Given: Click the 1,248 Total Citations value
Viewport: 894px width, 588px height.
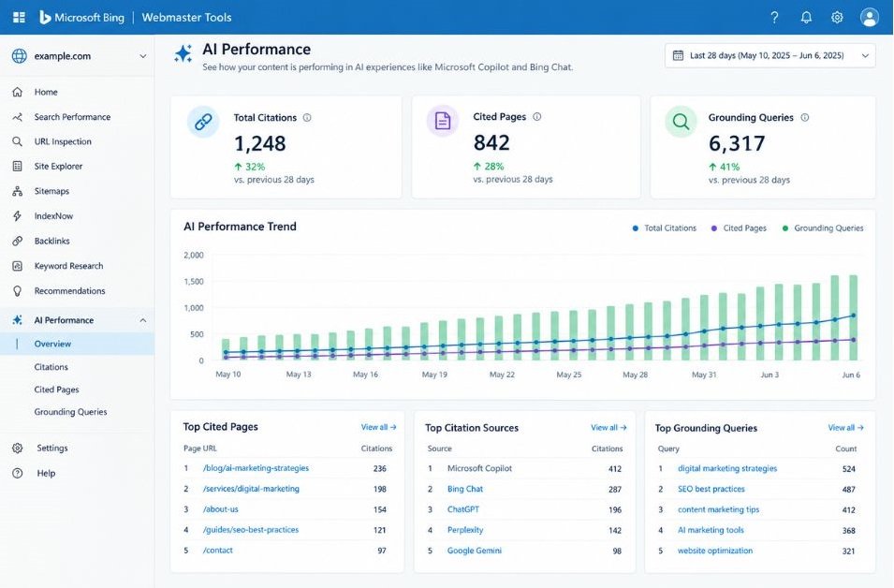Looking at the screenshot, I should click(260, 143).
